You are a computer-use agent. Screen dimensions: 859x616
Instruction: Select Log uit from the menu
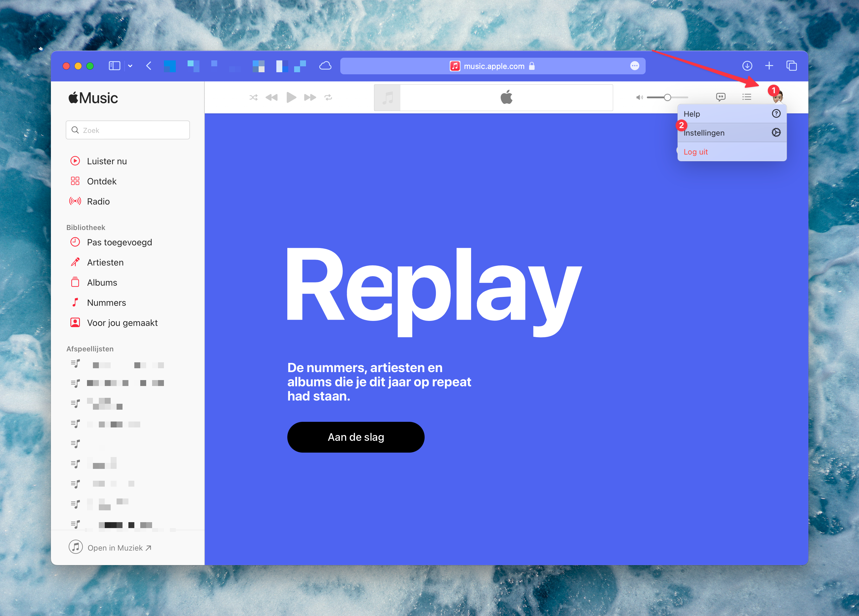[x=695, y=152]
